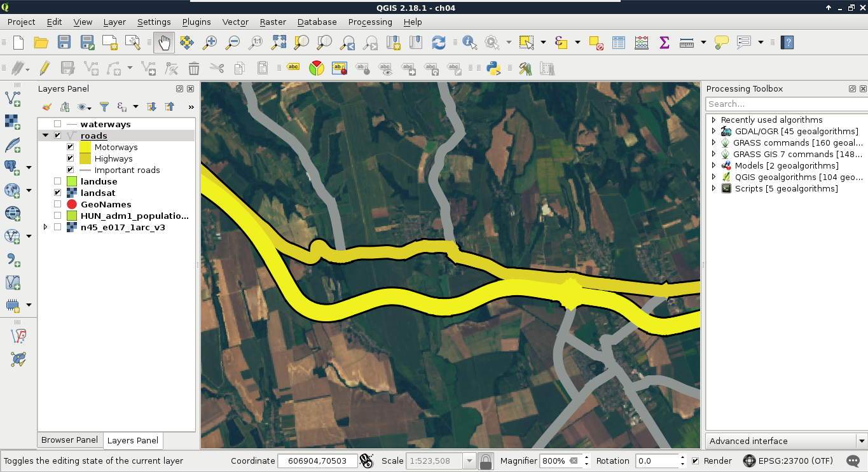
Task: Open the attribute table icon
Action: point(619,43)
